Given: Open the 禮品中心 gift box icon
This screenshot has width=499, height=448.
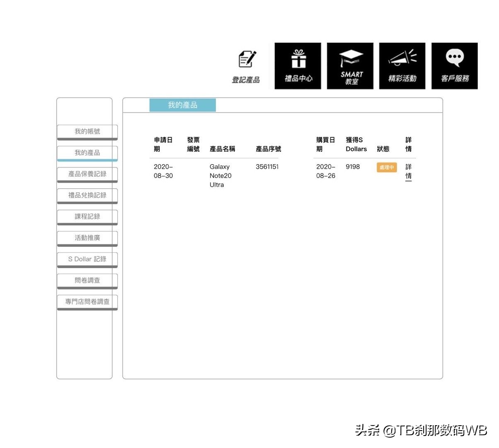Looking at the screenshot, I should (298, 66).
